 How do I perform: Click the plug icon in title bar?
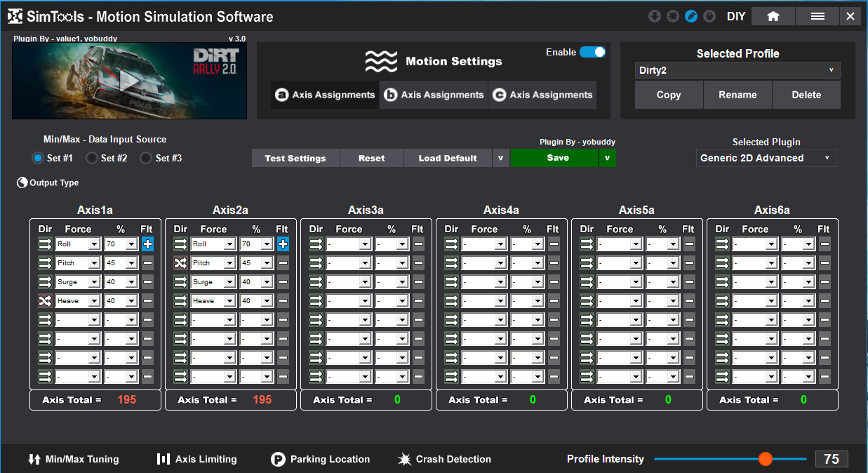(x=709, y=16)
